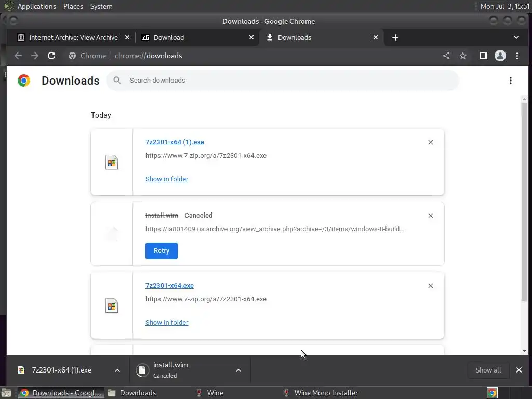Viewport: 532px width, 399px height.
Task: Show 7z2301-x64.exe in folder
Action: (167, 322)
